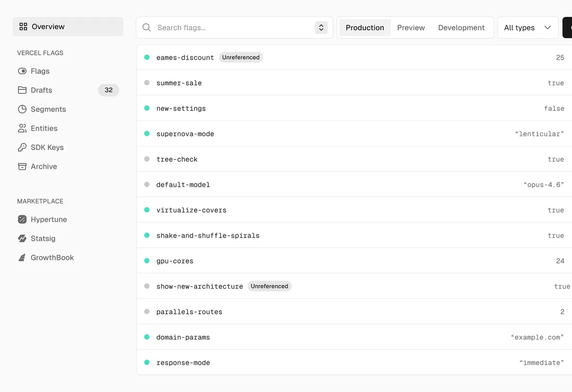Viewport: 572px width, 392px height.
Task: Click the "example.com" value of domain-params
Action: 538,337
